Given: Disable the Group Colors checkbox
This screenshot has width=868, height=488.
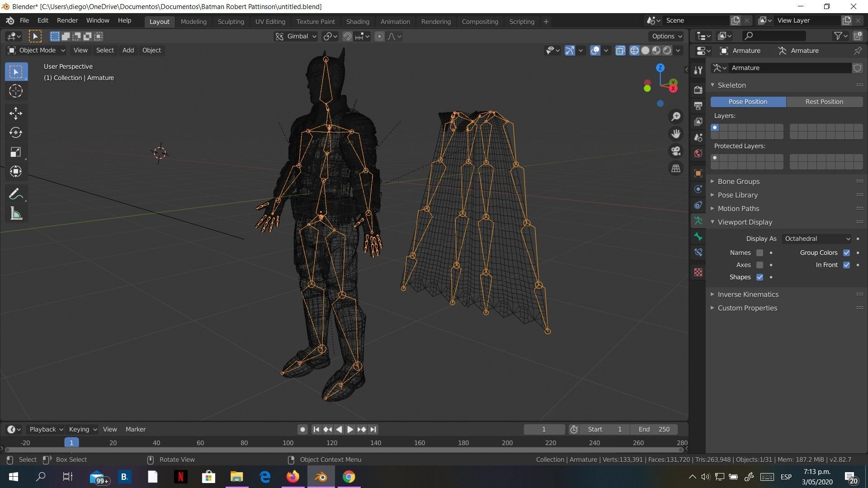Looking at the screenshot, I should 846,253.
